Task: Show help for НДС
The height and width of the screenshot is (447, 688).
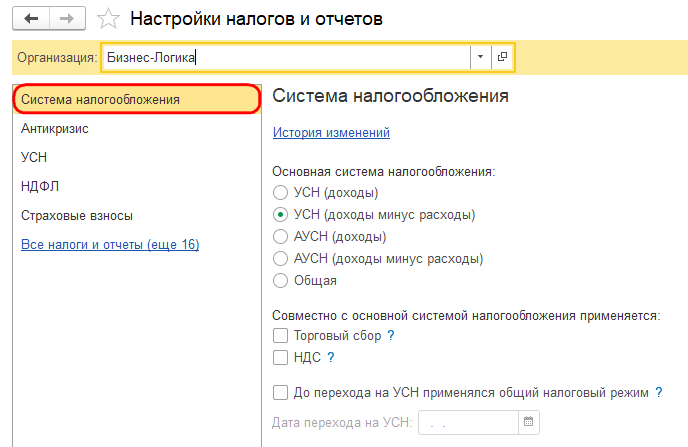Action: pyautogui.click(x=331, y=358)
